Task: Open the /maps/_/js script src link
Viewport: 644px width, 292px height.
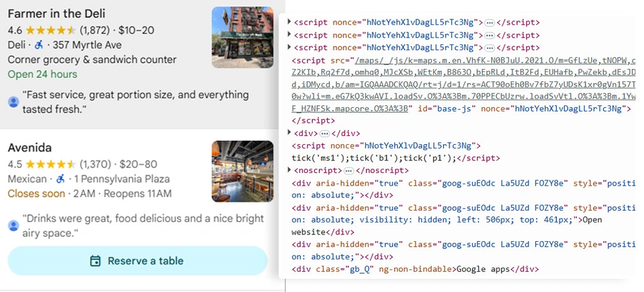Action: click(464, 85)
